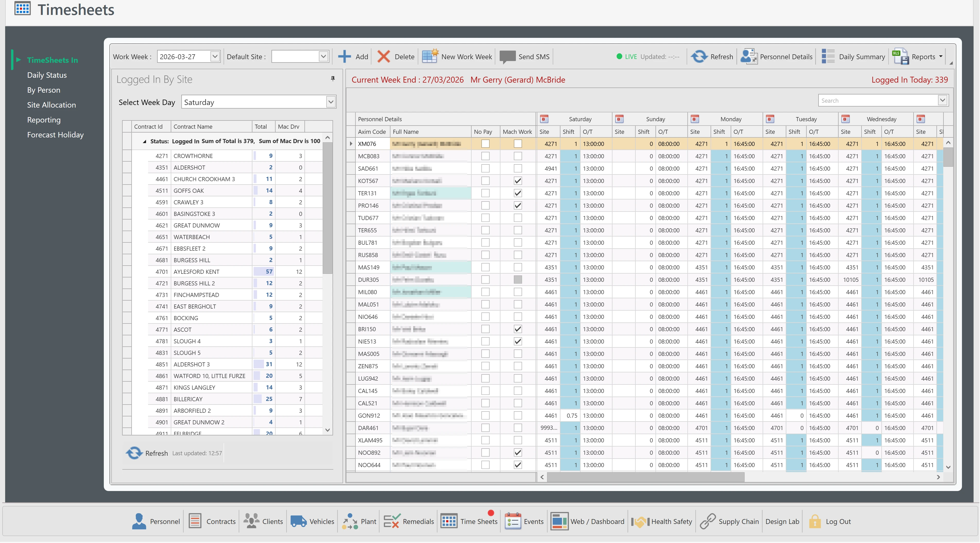Open Site Allocation sidebar item
Screen dimensions: 980x543
pyautogui.click(x=51, y=105)
